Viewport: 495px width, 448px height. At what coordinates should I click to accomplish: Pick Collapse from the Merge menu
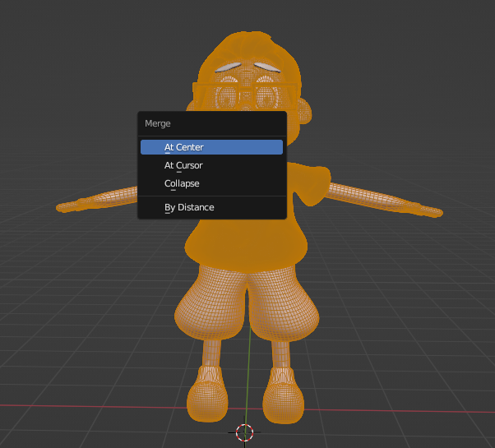pos(211,183)
